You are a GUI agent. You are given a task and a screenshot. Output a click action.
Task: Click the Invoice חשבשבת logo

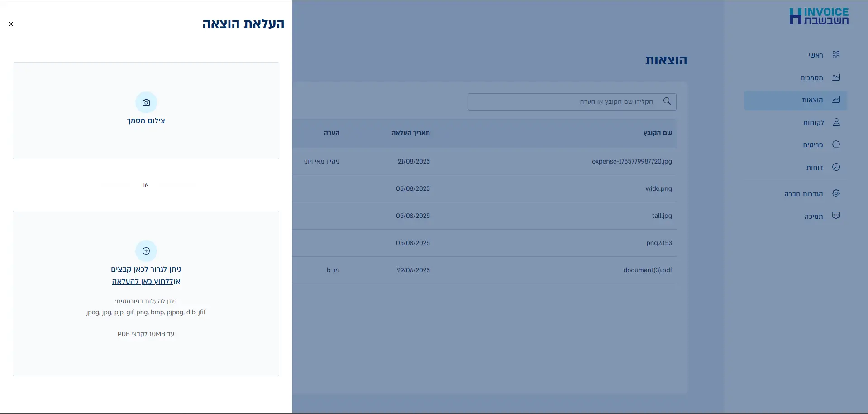tap(819, 16)
